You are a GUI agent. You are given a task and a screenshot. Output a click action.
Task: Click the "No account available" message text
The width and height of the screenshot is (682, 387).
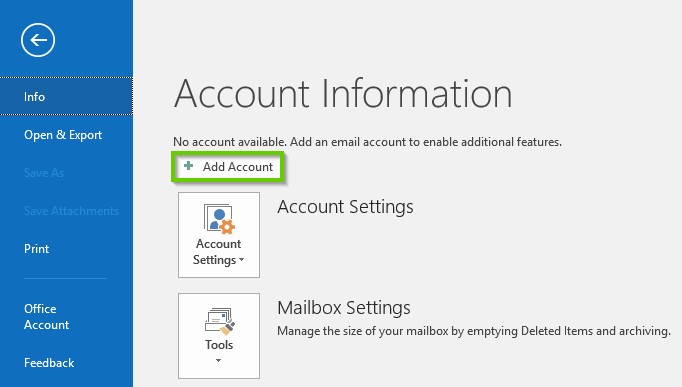pos(367,142)
